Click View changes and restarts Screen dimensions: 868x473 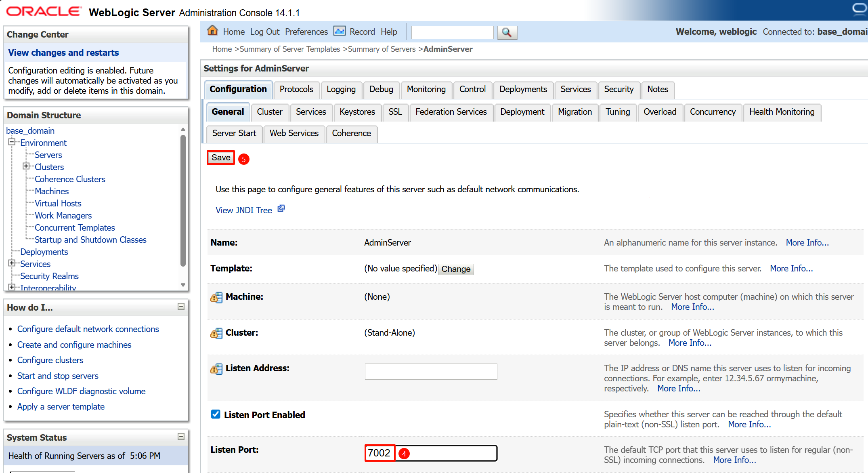pyautogui.click(x=63, y=53)
